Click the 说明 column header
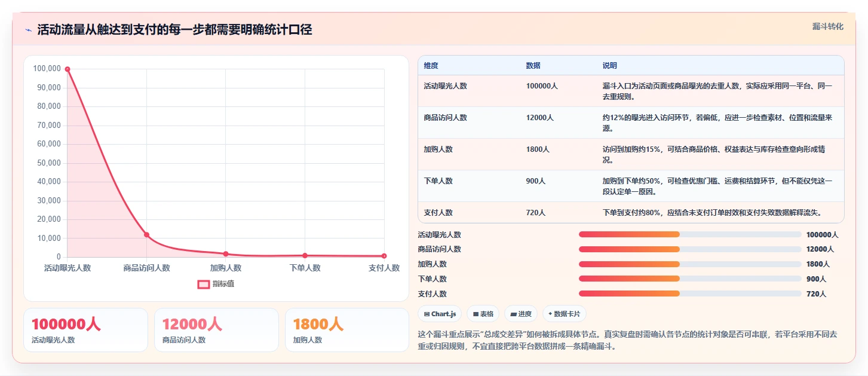Screen dimensions: 868x376 [609, 66]
